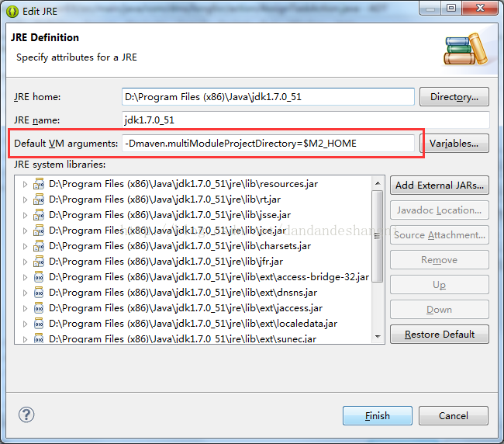Expand the jfr.jar library entry
The width and height of the screenshot is (504, 444).
[25, 262]
